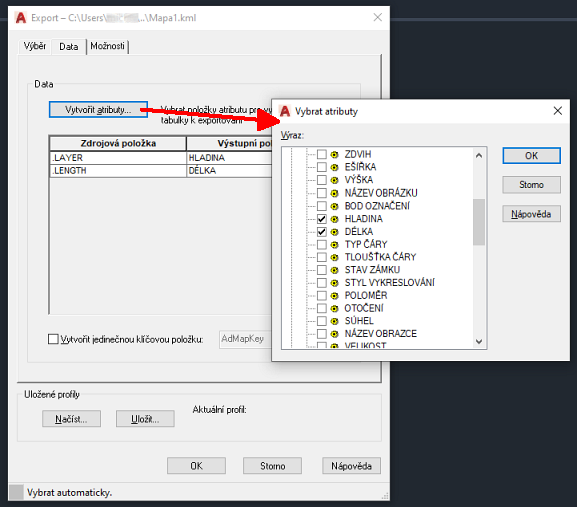Click the attribute list scroll up arrow
Screen dimensions: 577x507
(479, 155)
